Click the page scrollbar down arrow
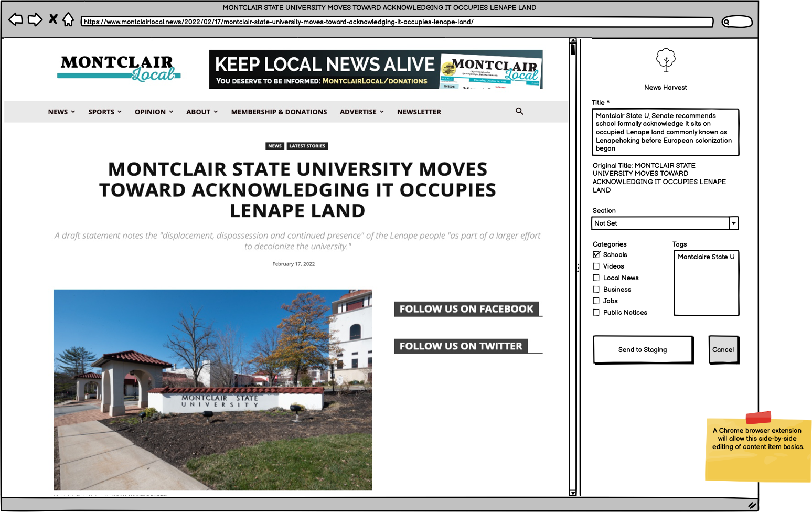 tap(573, 493)
